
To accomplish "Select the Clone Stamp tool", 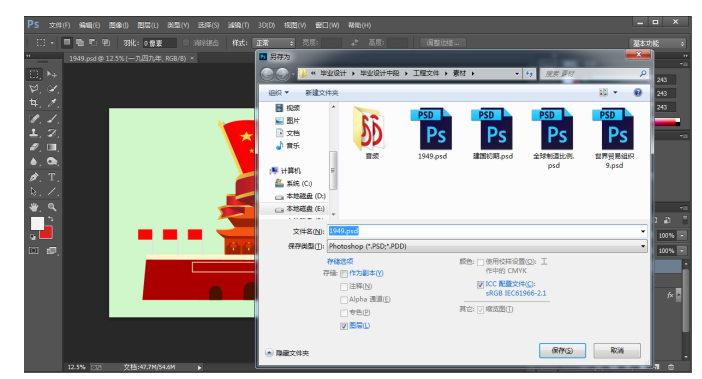I will coord(34,133).
